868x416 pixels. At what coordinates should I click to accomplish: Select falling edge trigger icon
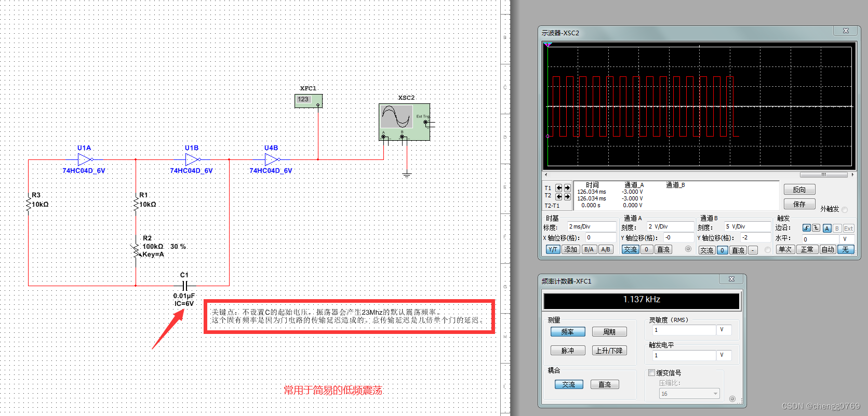pos(816,228)
